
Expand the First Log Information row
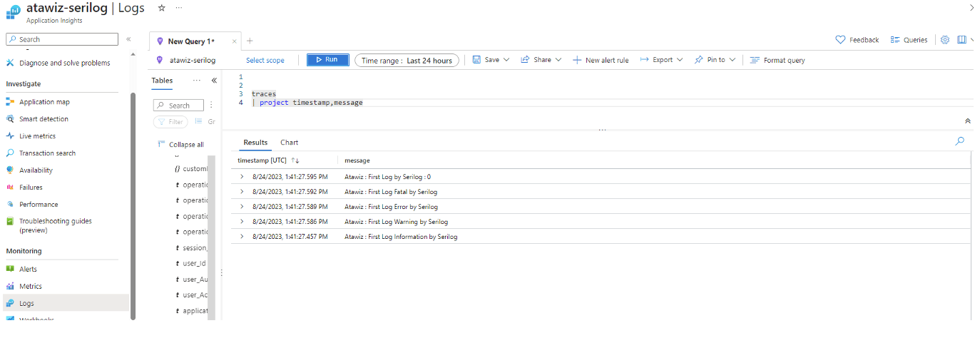242,237
